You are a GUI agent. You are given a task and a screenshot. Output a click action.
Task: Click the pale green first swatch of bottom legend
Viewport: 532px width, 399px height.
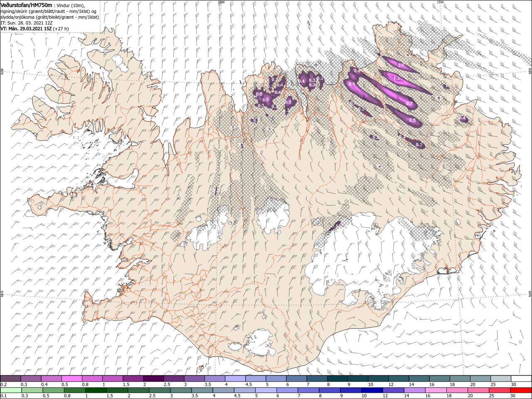(11, 390)
